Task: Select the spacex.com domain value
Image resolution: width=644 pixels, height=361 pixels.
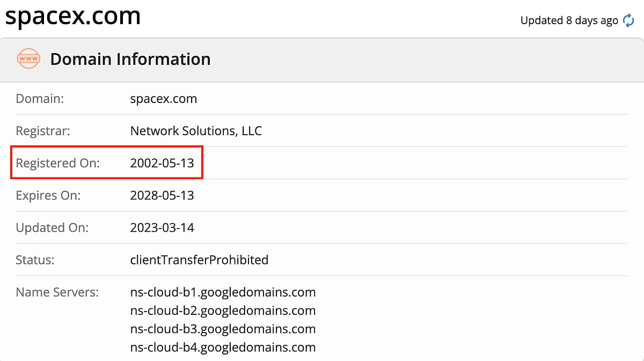Action: [x=163, y=99]
